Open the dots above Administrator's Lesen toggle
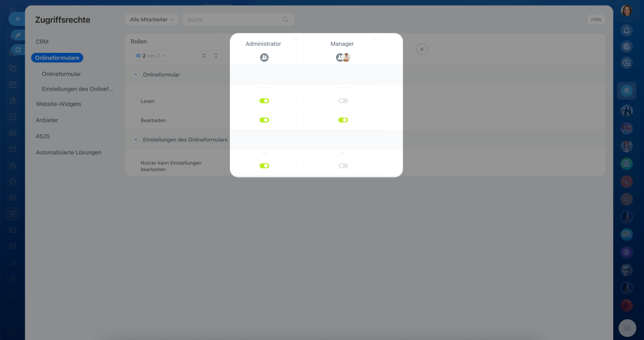 tap(264, 88)
